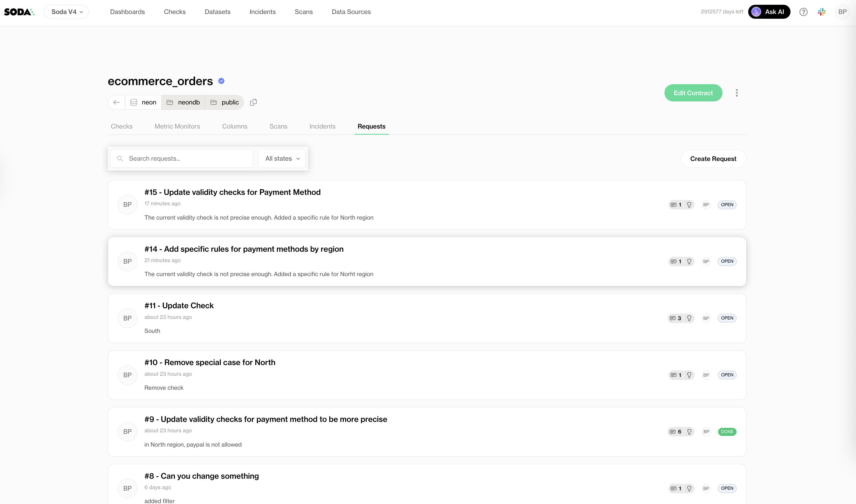Open the help question mark icon

803,12
